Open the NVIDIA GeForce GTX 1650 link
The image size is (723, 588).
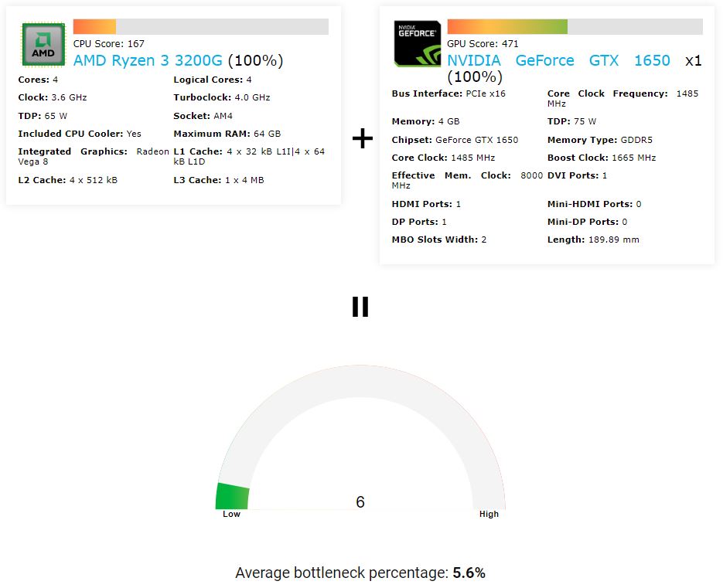click(558, 60)
